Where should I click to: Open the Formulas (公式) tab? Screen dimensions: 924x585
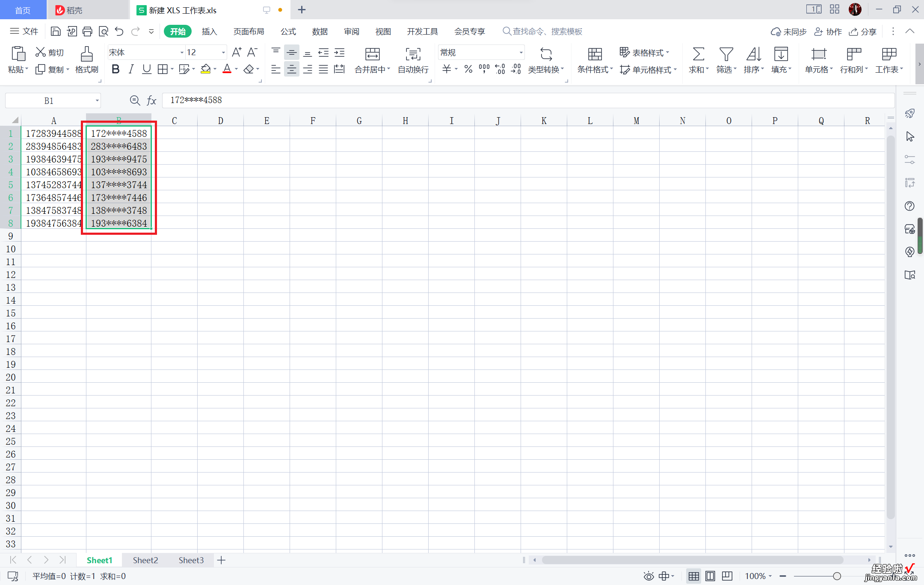click(x=288, y=31)
